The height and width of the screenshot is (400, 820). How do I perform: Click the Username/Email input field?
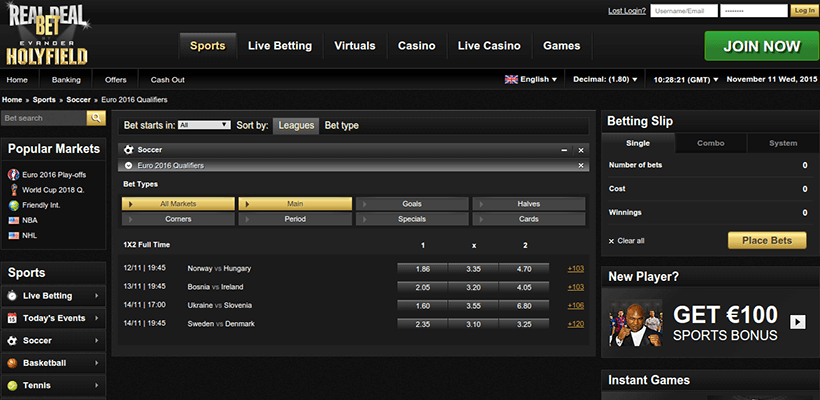tap(684, 11)
